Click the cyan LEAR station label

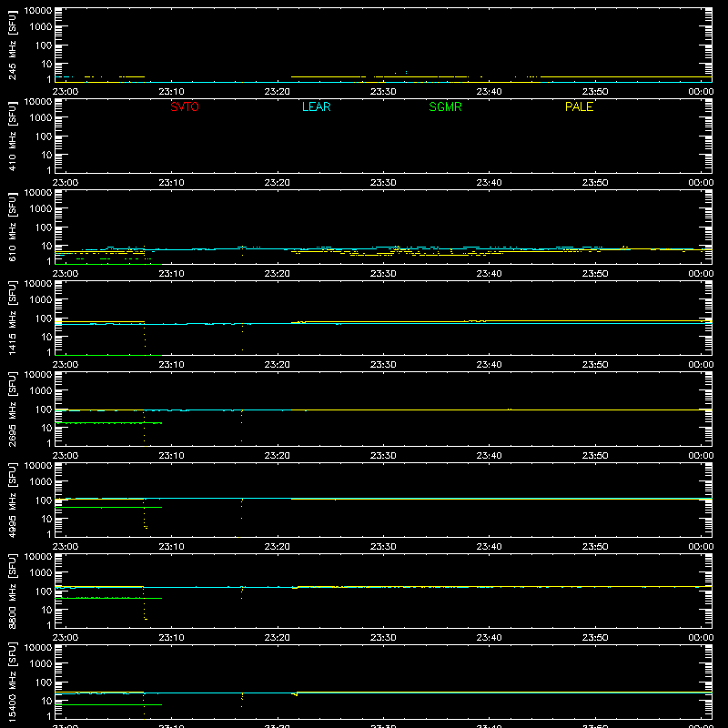(x=316, y=106)
